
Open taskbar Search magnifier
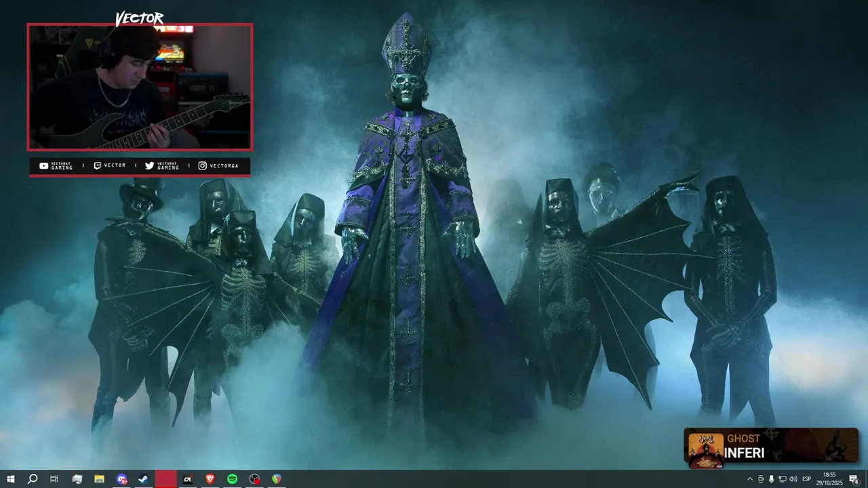pyautogui.click(x=33, y=479)
